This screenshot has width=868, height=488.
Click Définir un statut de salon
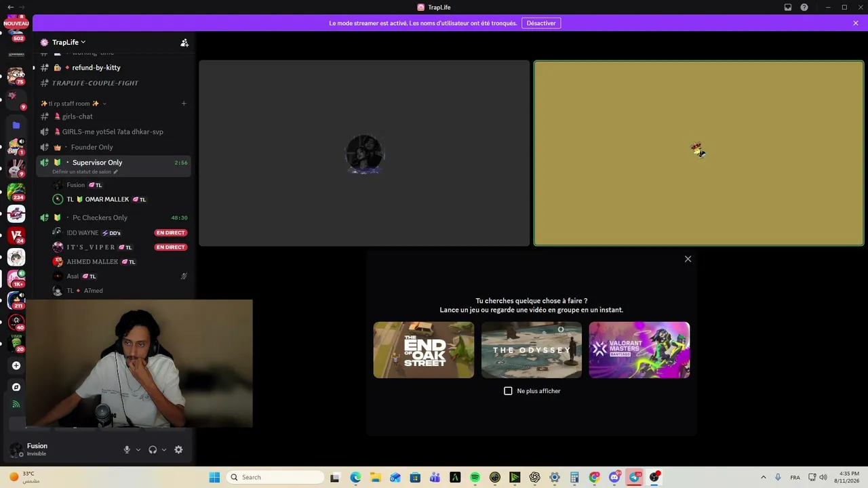(x=85, y=172)
